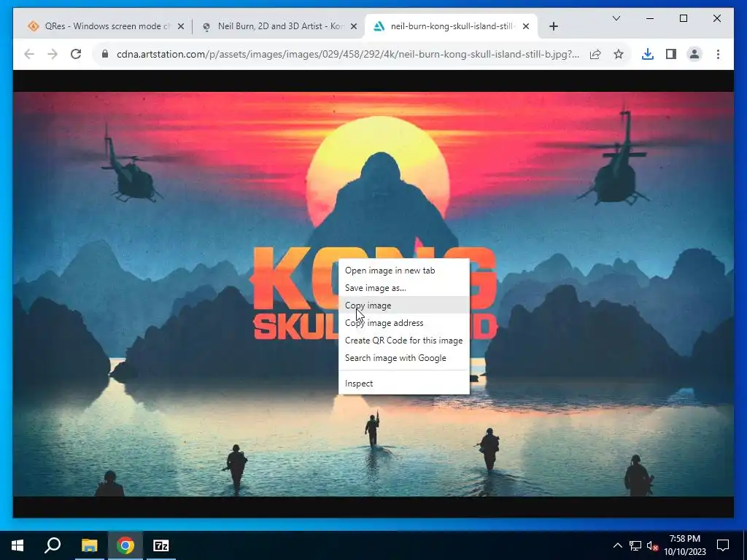This screenshot has height=560, width=747.
Task: Open tab search dropdown chevron
Action: click(x=616, y=18)
